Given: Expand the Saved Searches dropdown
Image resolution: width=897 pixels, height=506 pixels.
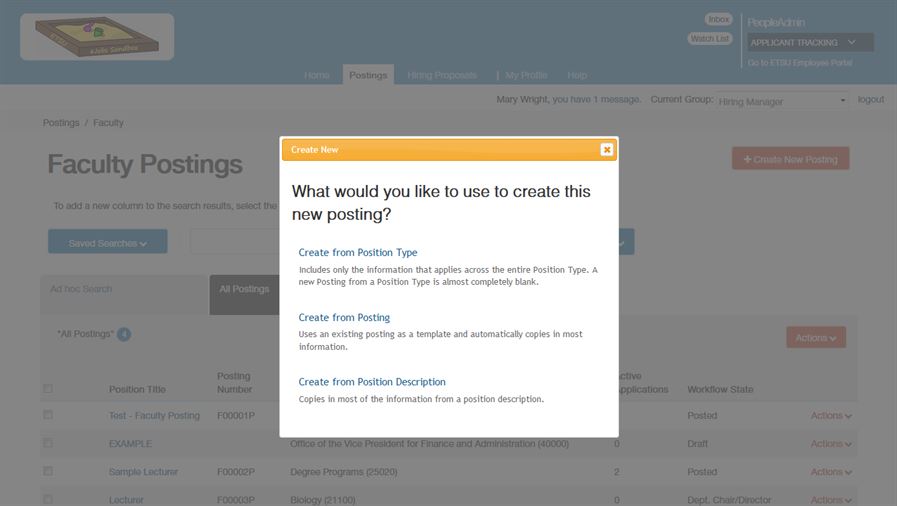Looking at the screenshot, I should [x=108, y=243].
